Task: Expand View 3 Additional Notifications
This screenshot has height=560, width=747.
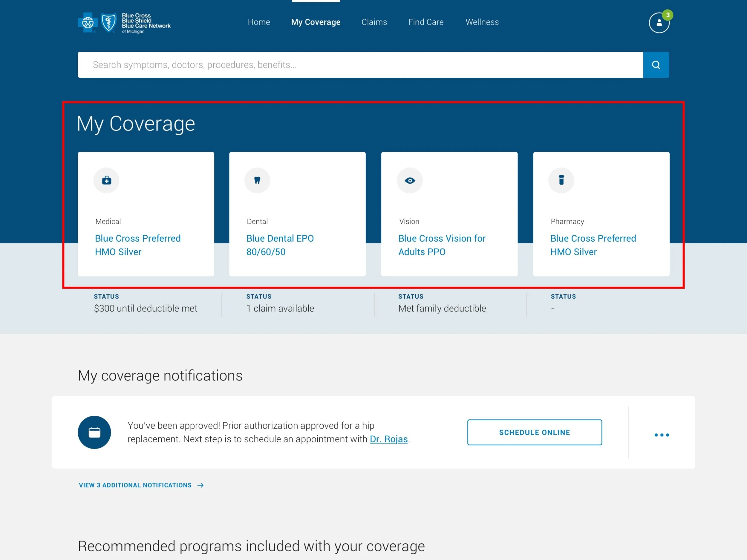Action: 141,485
